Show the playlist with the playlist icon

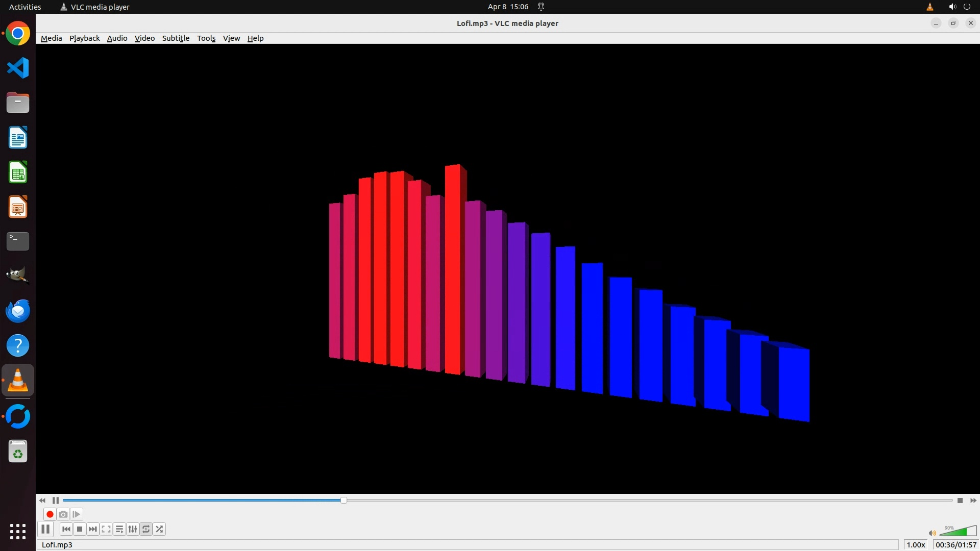(x=119, y=529)
